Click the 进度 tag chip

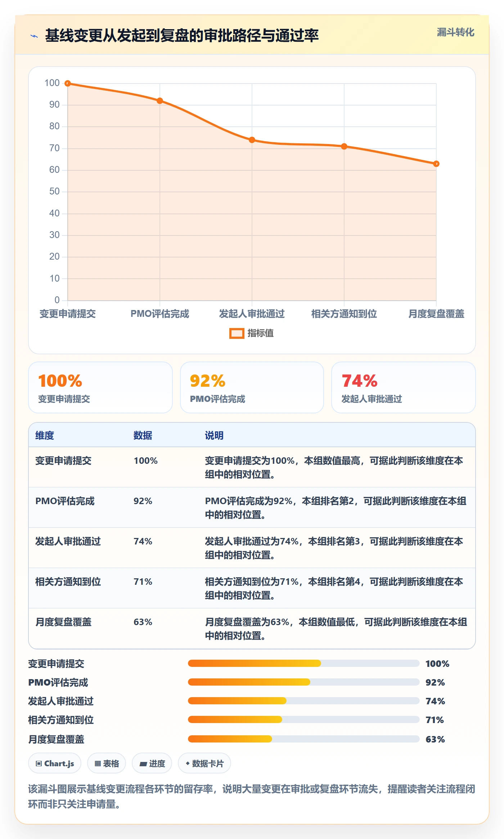(x=152, y=763)
